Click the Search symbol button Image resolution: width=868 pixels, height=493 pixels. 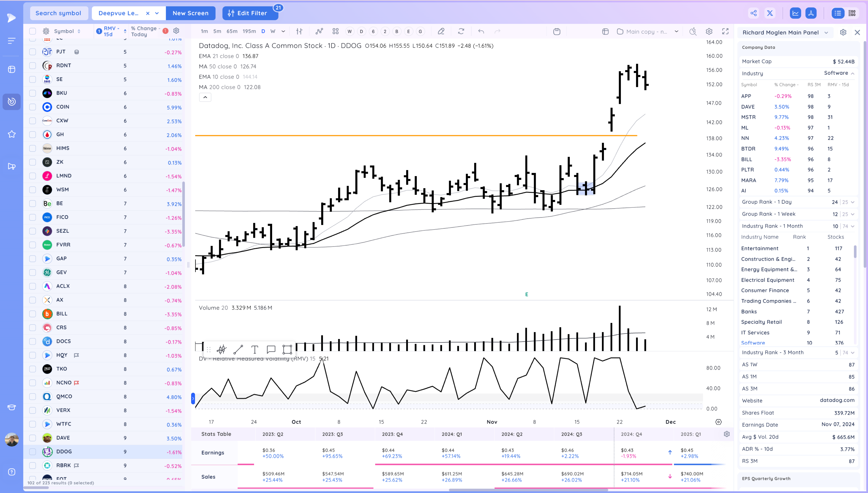point(59,13)
